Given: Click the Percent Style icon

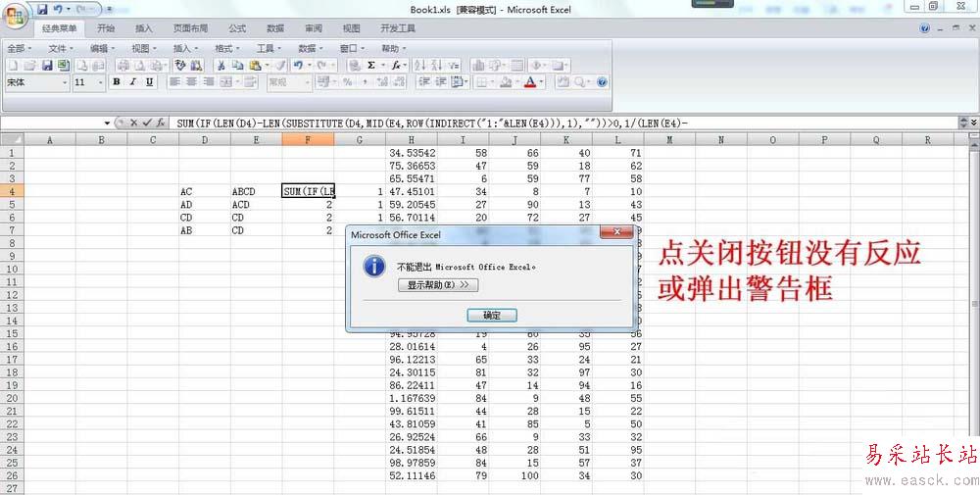Looking at the screenshot, I should [x=348, y=82].
